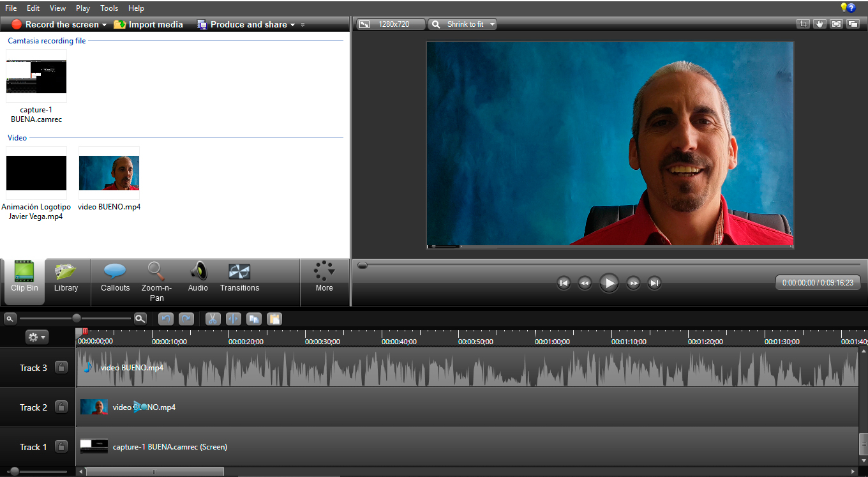Switch the preview to full screen mode
Image resolution: width=868 pixels, height=477 pixels.
[x=836, y=24]
